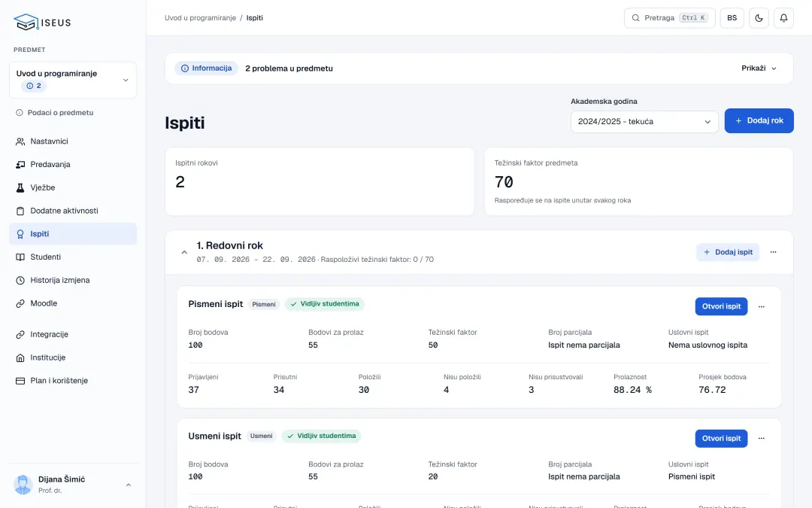Open Podaci o predmetu
Image resolution: width=812 pixels, height=508 pixels.
[55, 112]
